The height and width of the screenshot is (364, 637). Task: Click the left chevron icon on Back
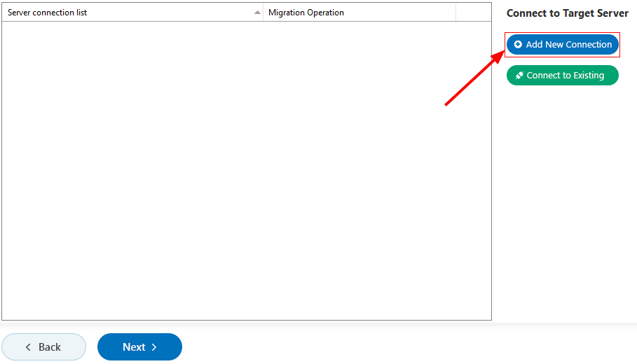(x=28, y=347)
